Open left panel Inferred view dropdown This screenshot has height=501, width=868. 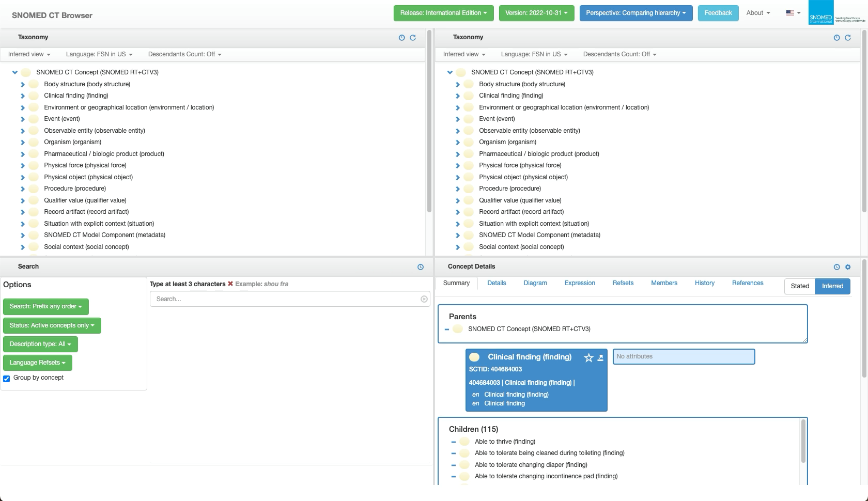pos(29,54)
